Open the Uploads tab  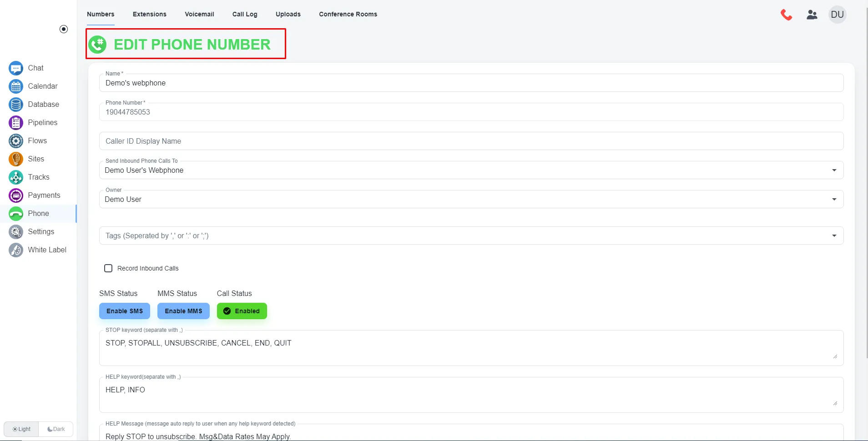point(288,14)
